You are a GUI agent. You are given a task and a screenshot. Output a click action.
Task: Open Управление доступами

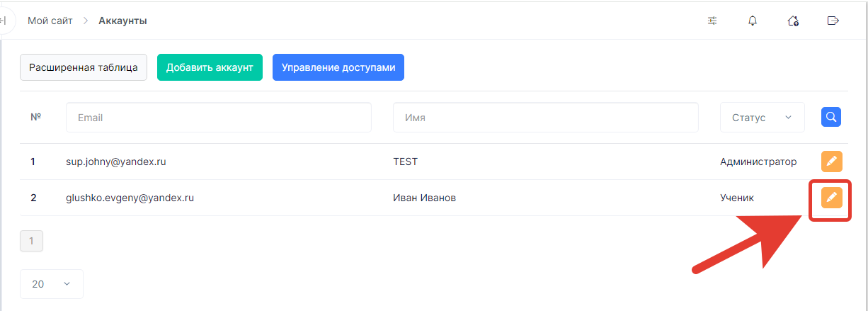click(338, 67)
